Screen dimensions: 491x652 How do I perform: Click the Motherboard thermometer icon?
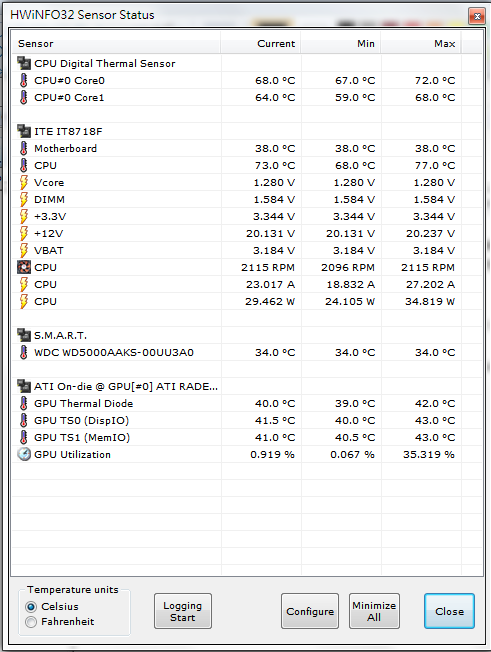24,148
